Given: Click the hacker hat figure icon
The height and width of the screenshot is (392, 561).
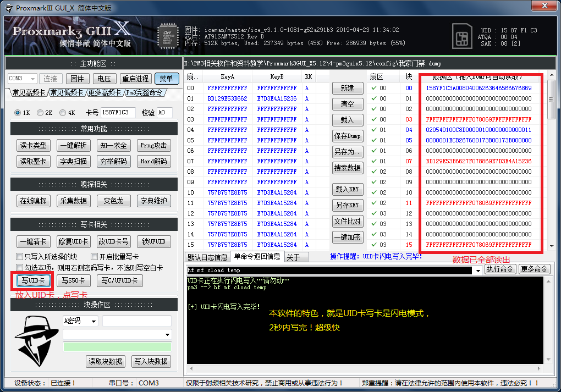Looking at the screenshot, I should click(x=37, y=341).
